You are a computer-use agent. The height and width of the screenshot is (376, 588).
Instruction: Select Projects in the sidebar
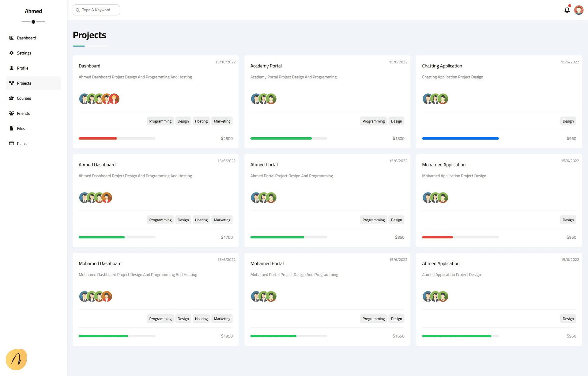coord(33,83)
